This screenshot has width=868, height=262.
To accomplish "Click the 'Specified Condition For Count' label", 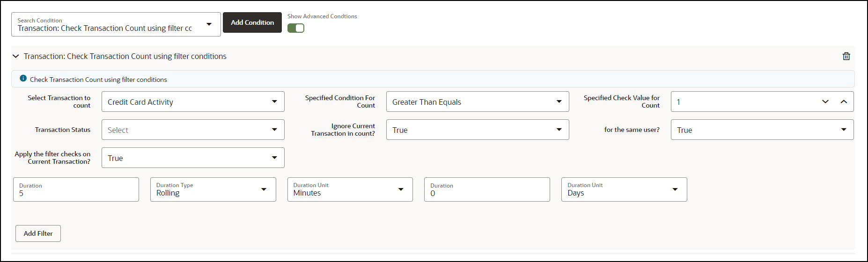I will point(340,102).
